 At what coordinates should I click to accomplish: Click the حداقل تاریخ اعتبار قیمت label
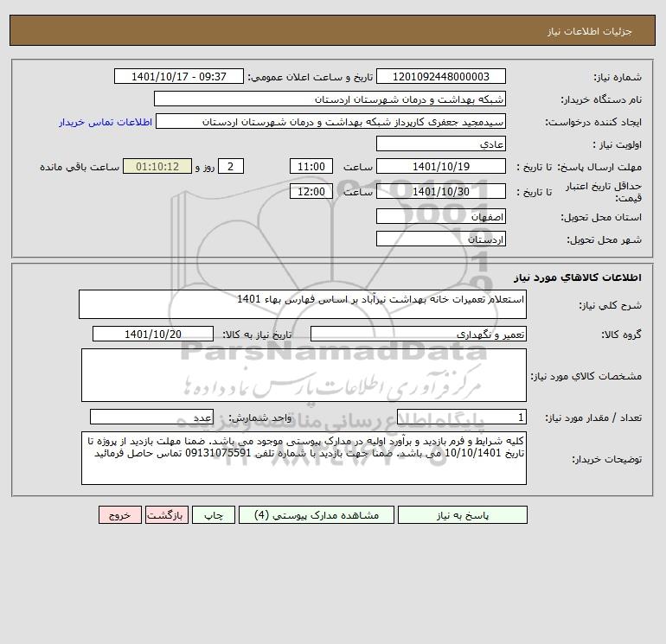[604, 192]
